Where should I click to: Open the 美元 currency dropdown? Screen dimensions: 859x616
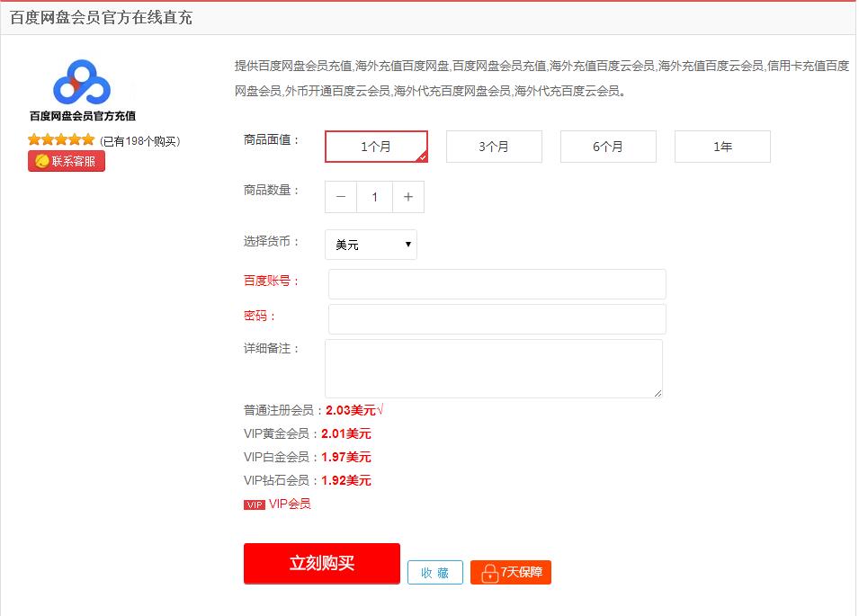click(371, 245)
